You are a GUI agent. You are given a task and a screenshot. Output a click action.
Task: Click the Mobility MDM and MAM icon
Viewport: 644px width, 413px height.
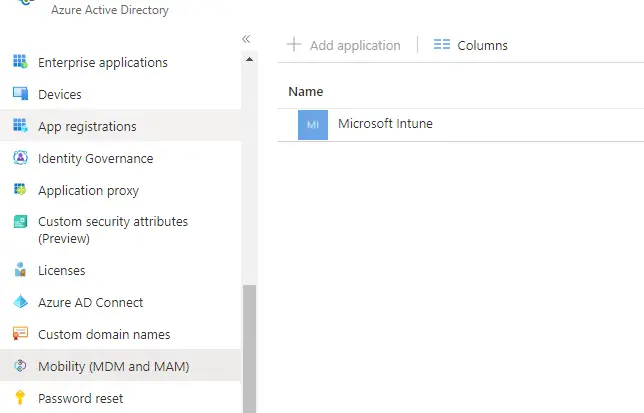pyautogui.click(x=20, y=365)
